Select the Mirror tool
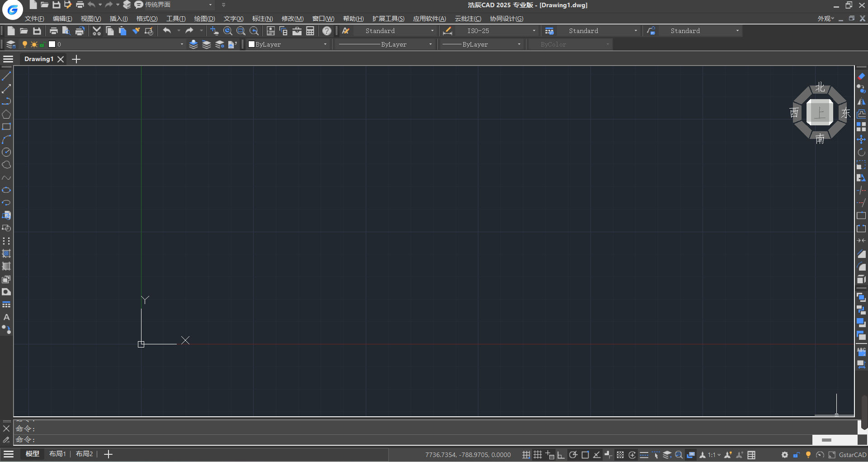The height and width of the screenshot is (462, 868). click(x=861, y=101)
